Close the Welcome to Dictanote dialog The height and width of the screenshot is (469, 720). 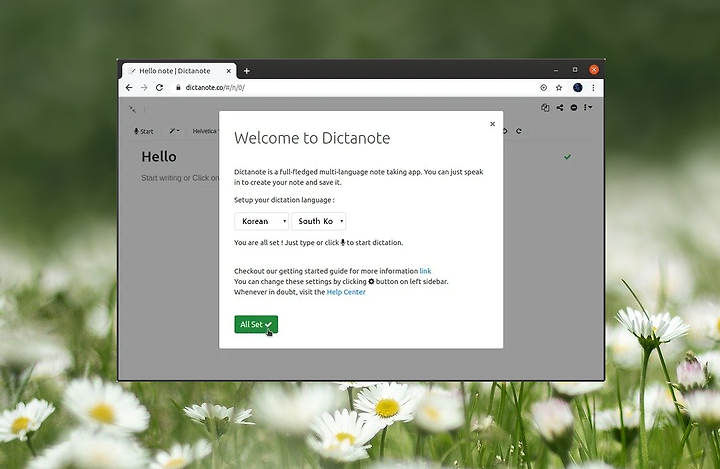tap(492, 124)
